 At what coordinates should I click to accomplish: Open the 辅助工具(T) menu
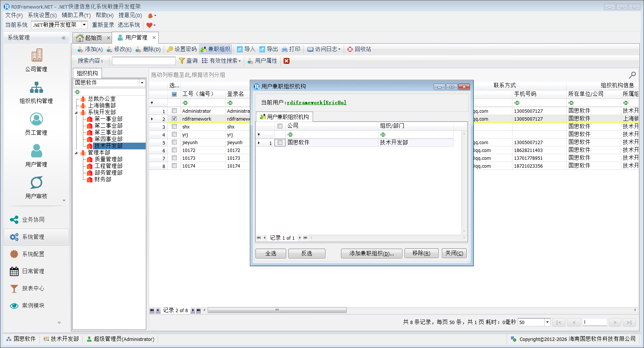76,15
